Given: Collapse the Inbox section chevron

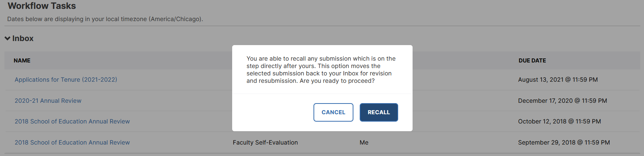Looking at the screenshot, I should click(x=7, y=38).
